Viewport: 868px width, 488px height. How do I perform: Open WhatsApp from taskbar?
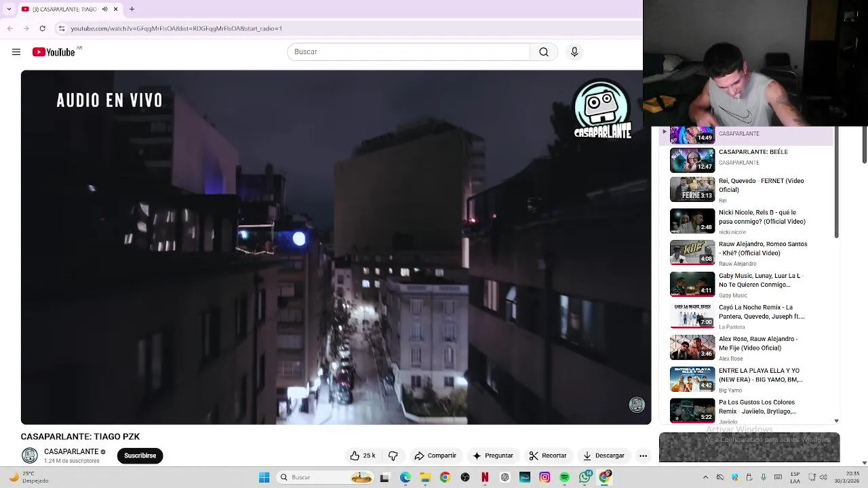coord(585,478)
